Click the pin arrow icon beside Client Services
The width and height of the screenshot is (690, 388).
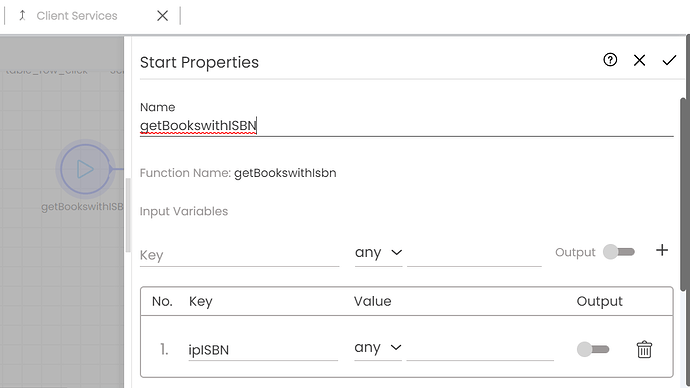[22, 16]
